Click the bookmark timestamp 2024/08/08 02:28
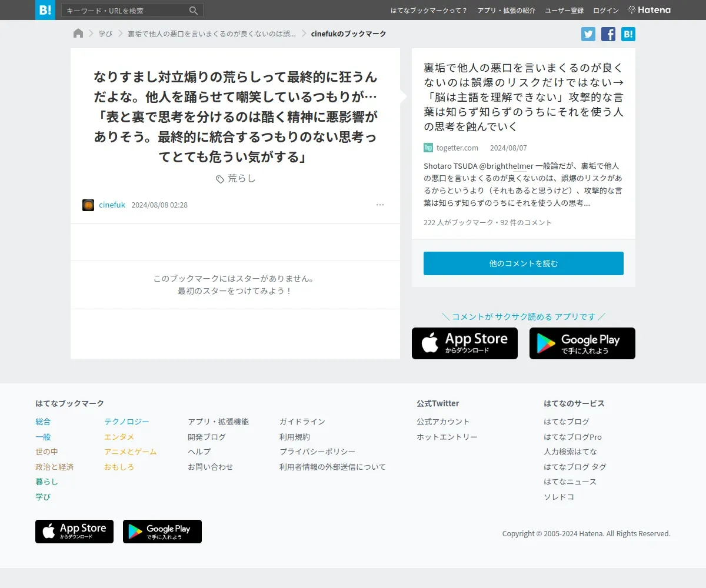The width and height of the screenshot is (706, 588). [159, 205]
